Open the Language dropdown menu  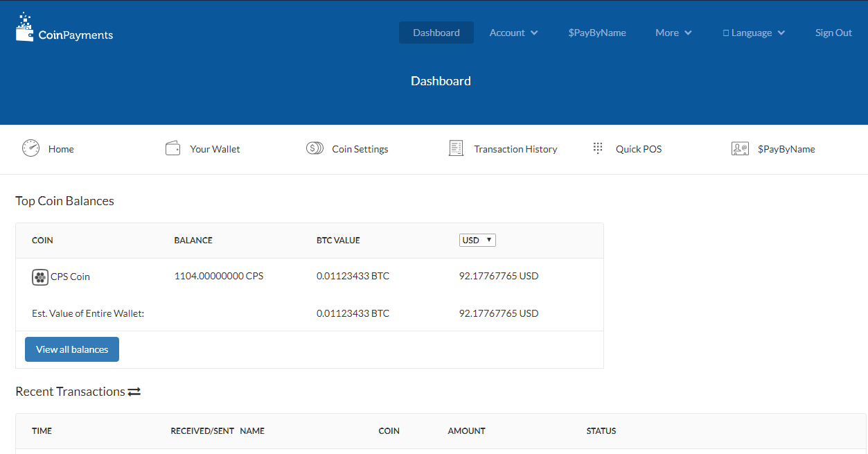(x=754, y=33)
